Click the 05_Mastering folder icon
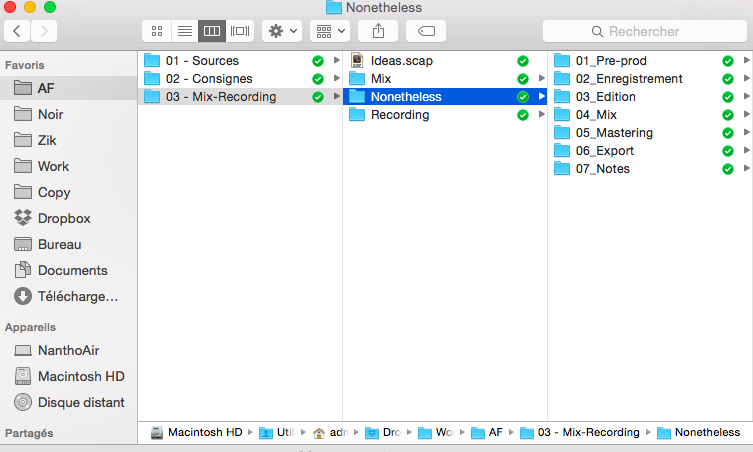This screenshot has height=452, width=753. pos(562,133)
